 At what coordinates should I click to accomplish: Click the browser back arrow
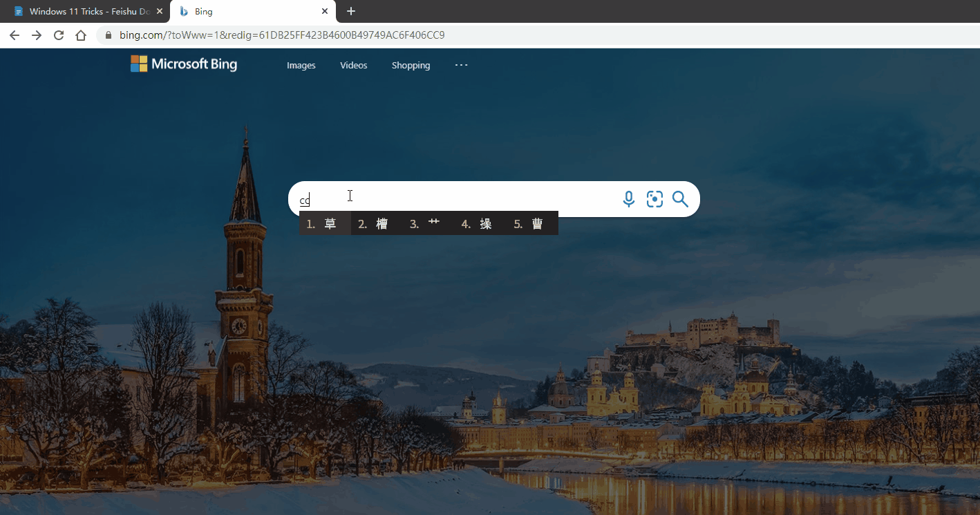pos(15,35)
